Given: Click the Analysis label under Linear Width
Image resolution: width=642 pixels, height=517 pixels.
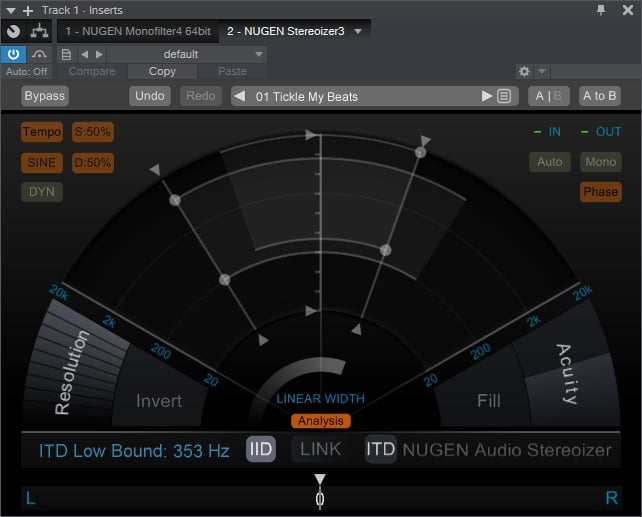Looking at the screenshot, I should [321, 421].
